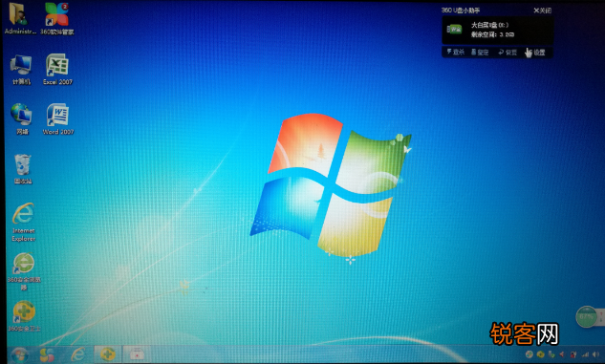Image resolution: width=605 pixels, height=364 pixels.
Task: Click 查杀 in the U盘 assistant popup
Action: (x=455, y=52)
